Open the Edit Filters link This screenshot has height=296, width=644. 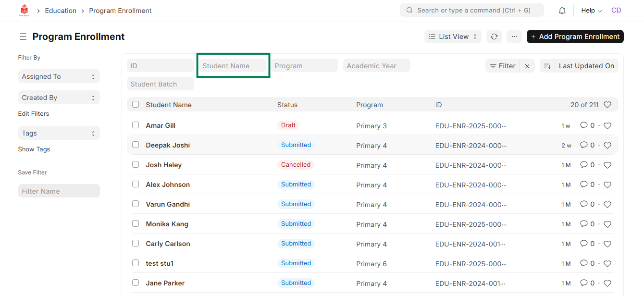tap(34, 114)
